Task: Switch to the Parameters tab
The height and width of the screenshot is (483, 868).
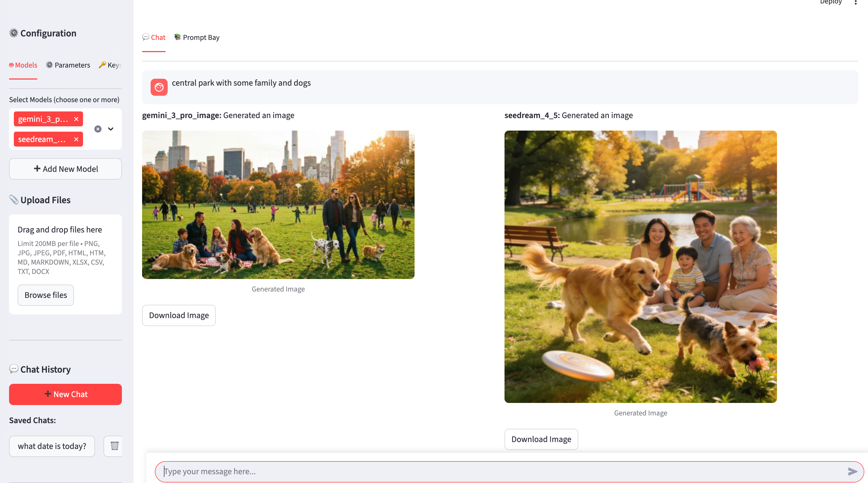Action: pyautogui.click(x=68, y=65)
